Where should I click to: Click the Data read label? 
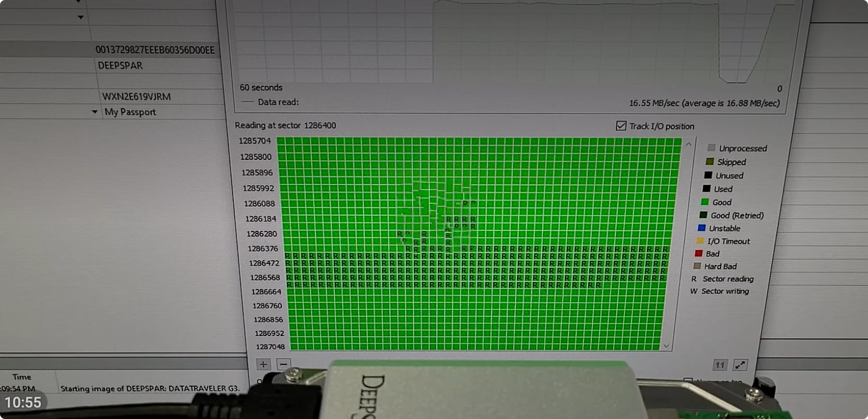(x=278, y=102)
